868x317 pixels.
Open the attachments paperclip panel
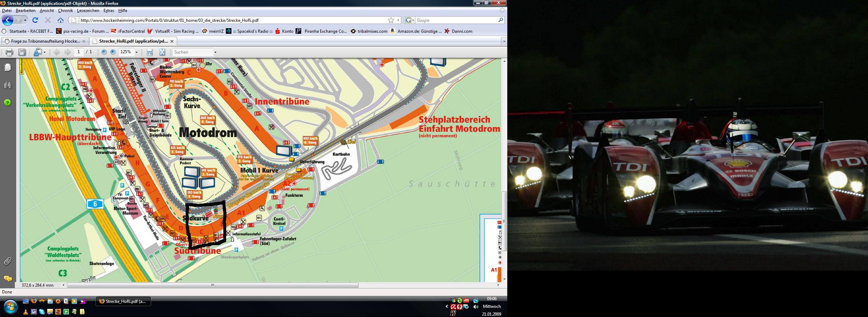click(8, 261)
